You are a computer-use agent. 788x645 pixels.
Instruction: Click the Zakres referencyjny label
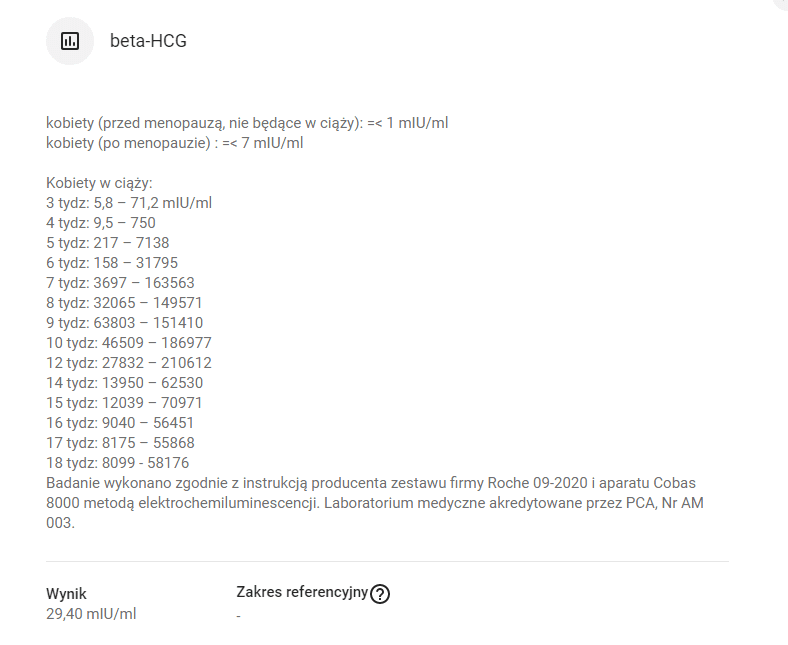click(301, 592)
